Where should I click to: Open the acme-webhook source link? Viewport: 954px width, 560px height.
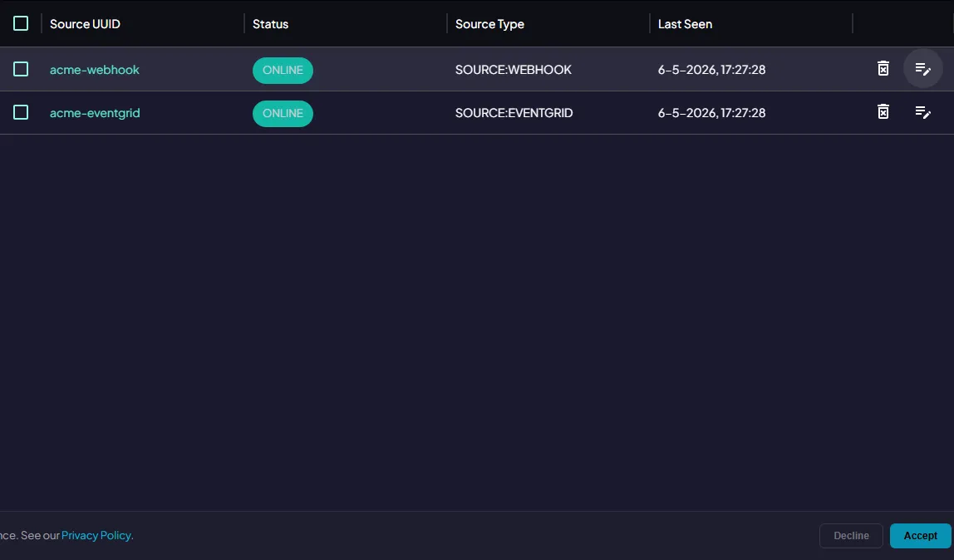[x=94, y=69]
